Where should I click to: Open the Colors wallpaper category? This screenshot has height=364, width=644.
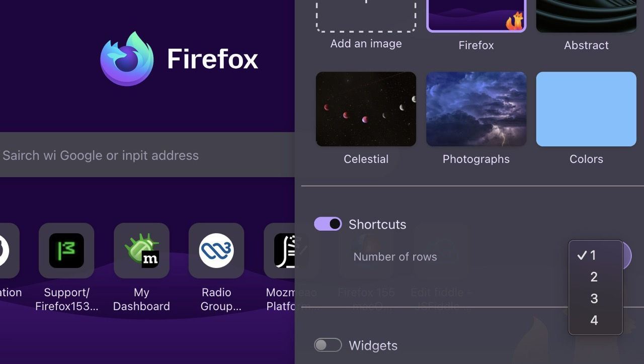tap(586, 109)
